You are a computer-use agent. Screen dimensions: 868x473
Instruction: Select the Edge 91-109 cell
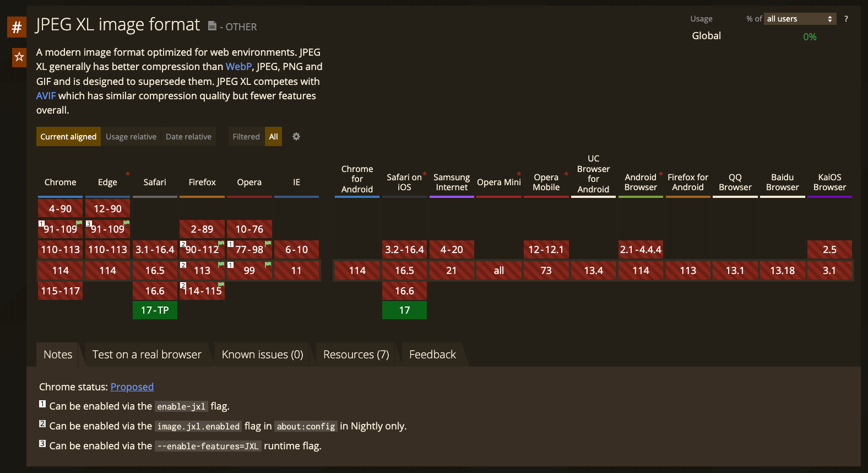(108, 229)
